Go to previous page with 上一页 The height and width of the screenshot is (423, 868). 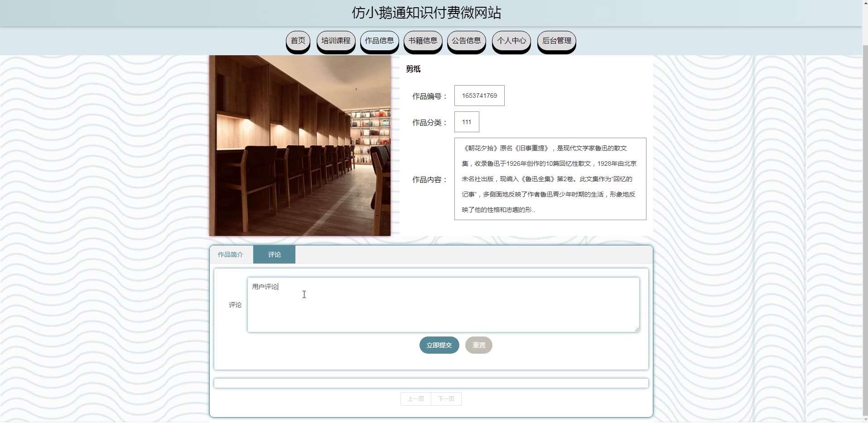pos(416,399)
